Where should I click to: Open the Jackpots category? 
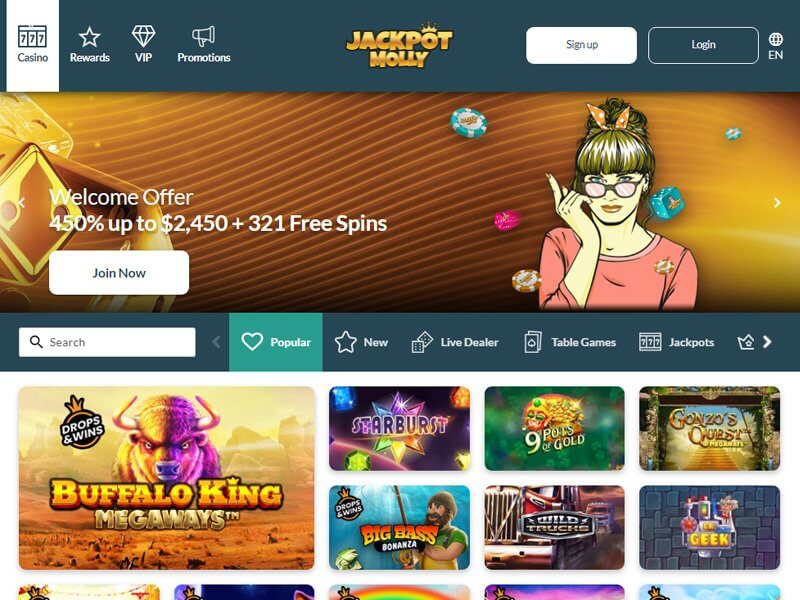pos(677,342)
